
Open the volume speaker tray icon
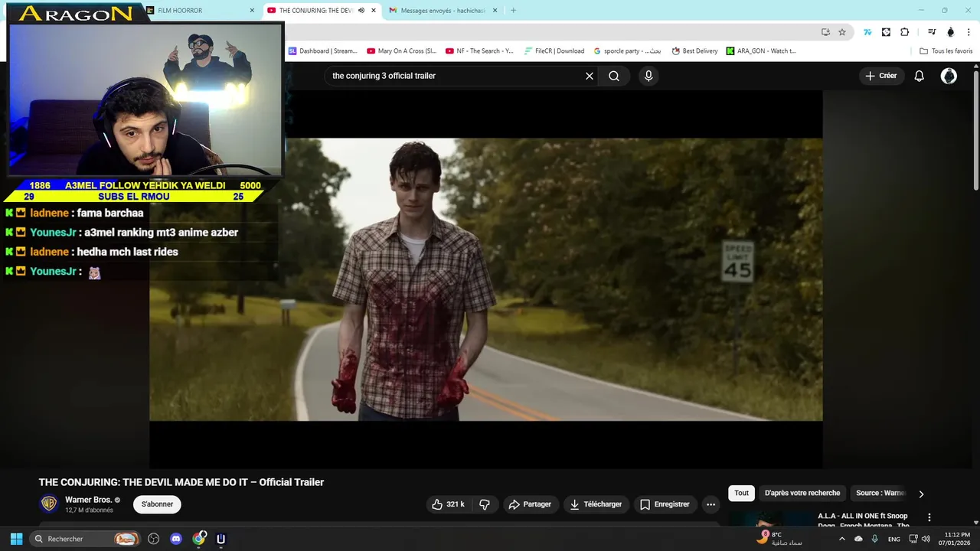(x=926, y=539)
